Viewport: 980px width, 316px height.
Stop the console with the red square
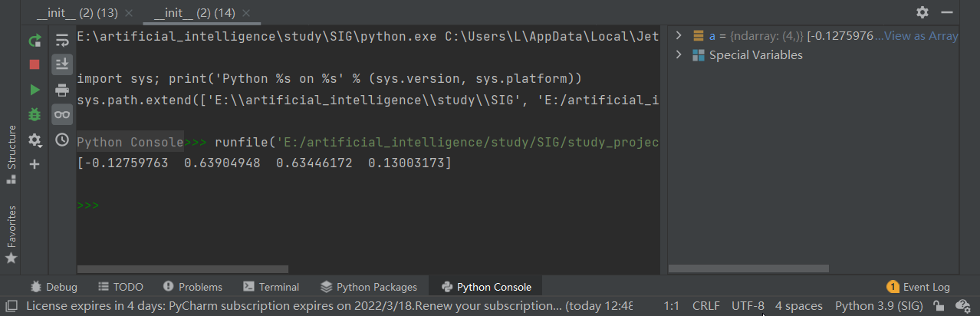click(35, 64)
